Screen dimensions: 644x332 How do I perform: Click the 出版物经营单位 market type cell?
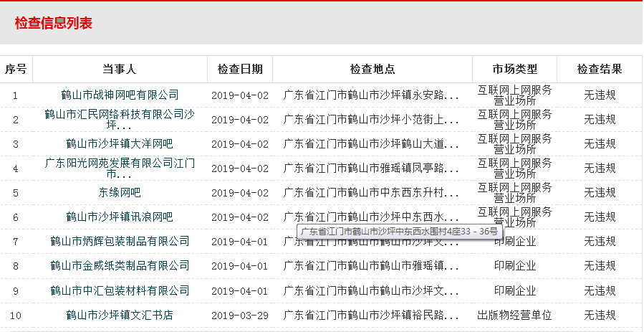click(x=514, y=315)
